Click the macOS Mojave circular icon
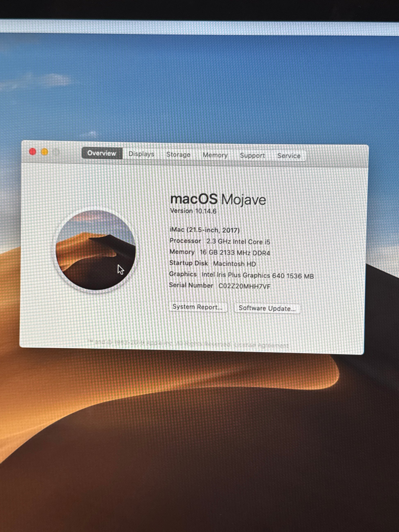 coord(96,250)
